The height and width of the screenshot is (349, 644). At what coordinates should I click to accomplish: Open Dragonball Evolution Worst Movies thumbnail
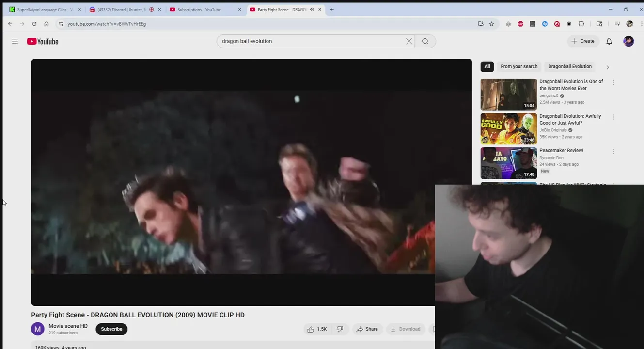[508, 94]
